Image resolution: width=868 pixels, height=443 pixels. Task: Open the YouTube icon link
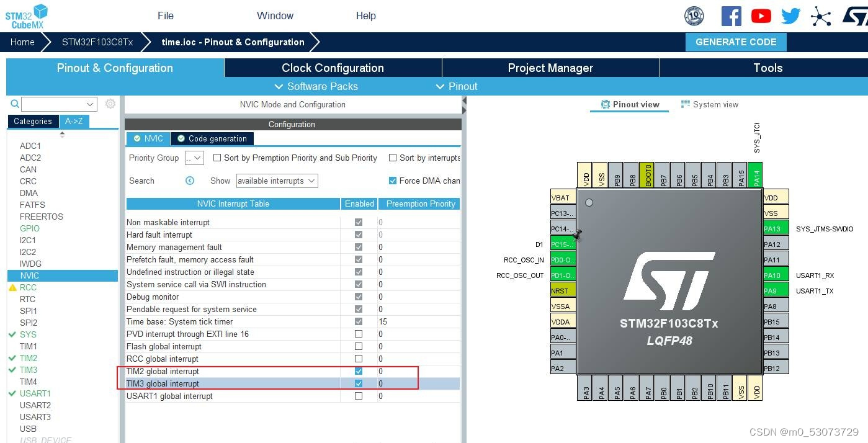point(761,16)
